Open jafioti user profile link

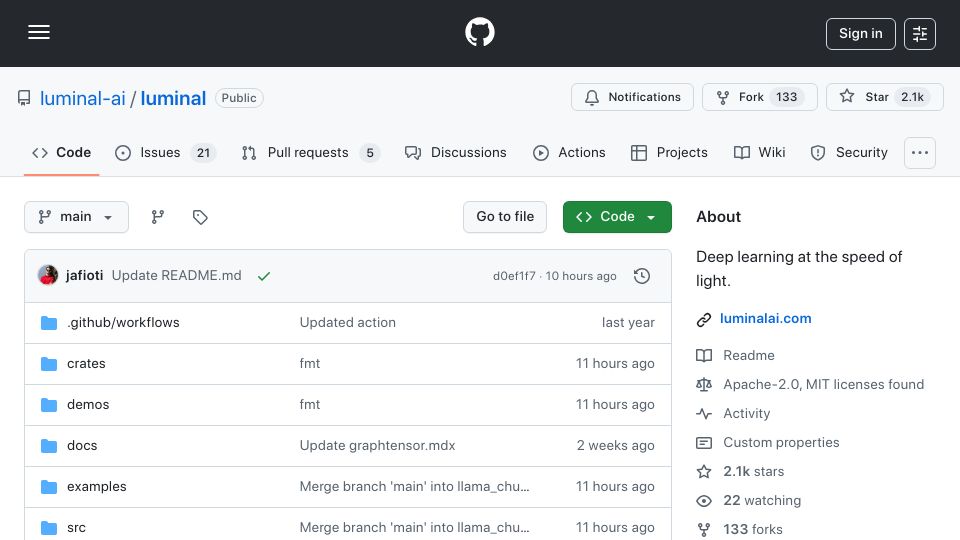pos(84,276)
